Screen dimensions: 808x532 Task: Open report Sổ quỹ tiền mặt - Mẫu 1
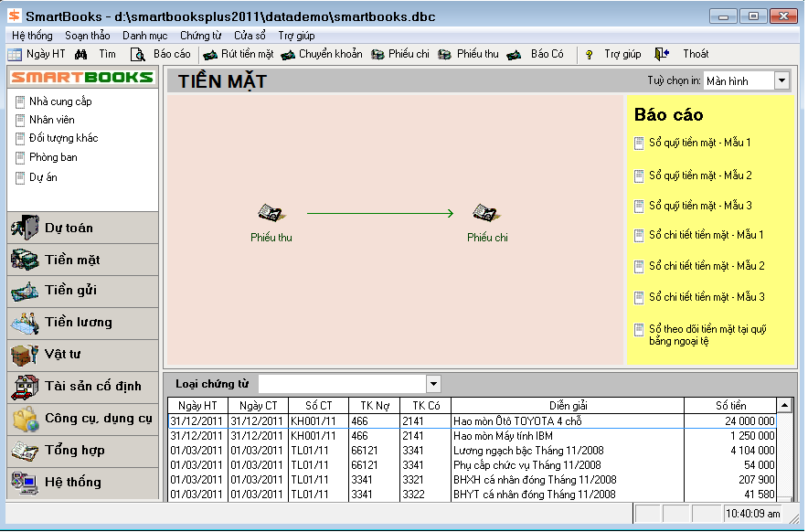pos(693,143)
